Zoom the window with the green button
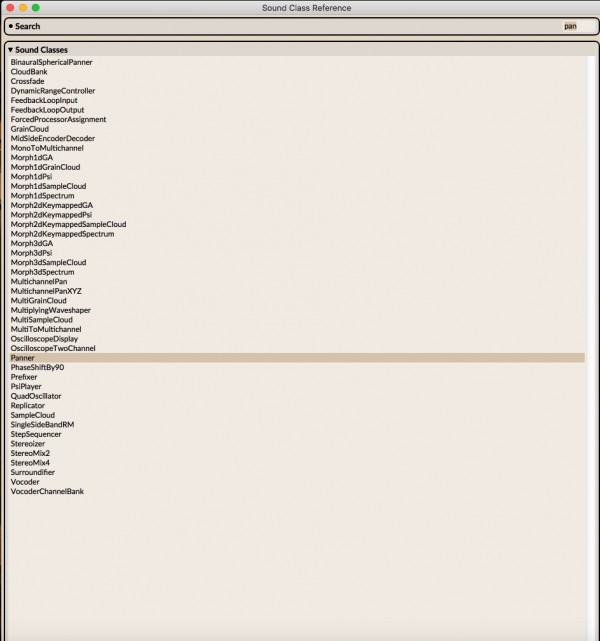Screen dimensions: 600x641 pos(36,7)
